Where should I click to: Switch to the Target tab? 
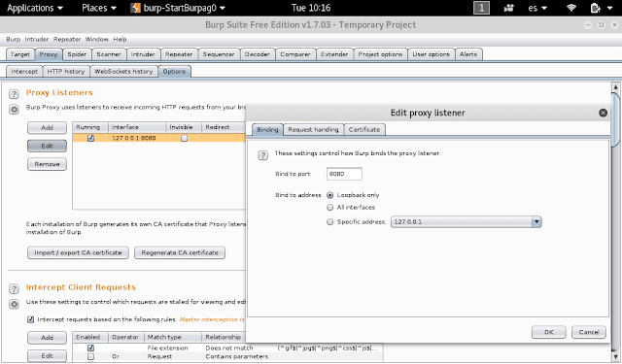coord(20,54)
